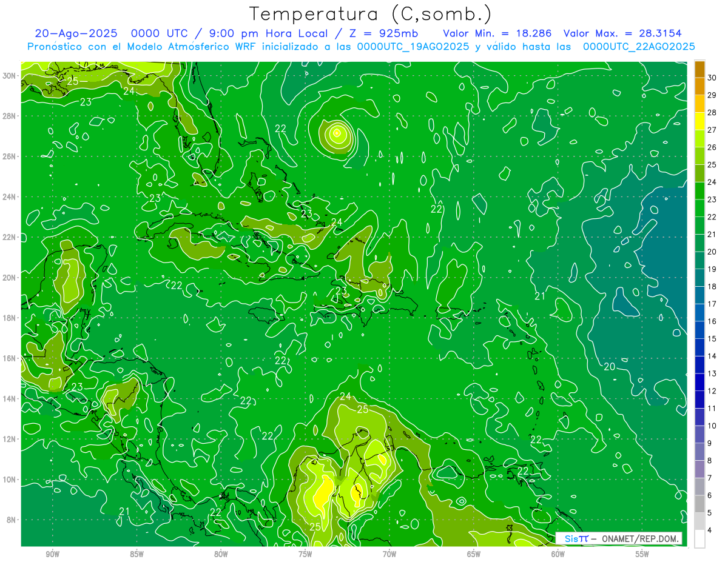
Task: Click the 60W longitude axis label
Action: pos(558,554)
